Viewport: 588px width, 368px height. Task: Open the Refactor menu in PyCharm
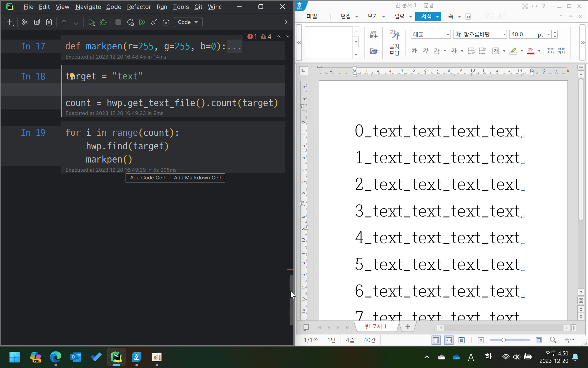click(x=139, y=7)
